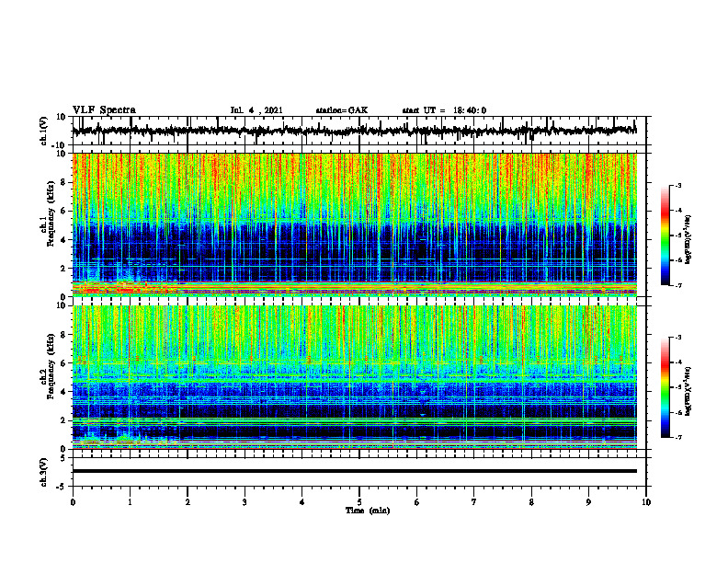Click inside the ch.2 frequency spectrogram
This screenshot has height=563, width=728.
[355, 377]
